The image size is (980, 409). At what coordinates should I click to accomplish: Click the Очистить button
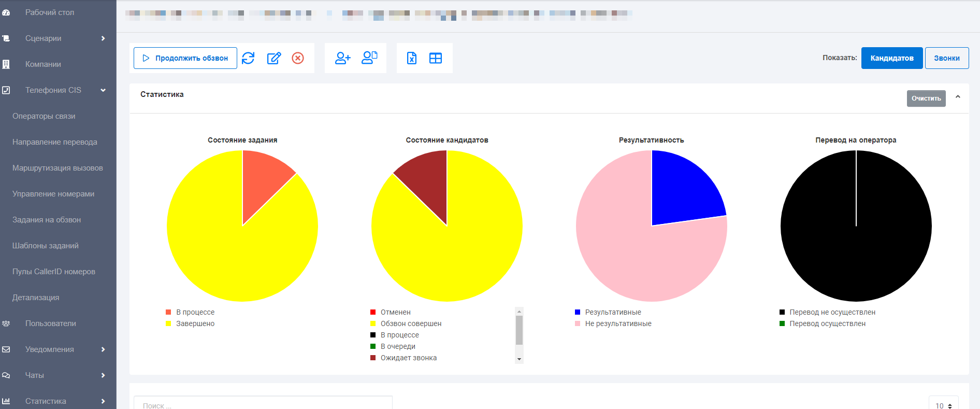926,98
